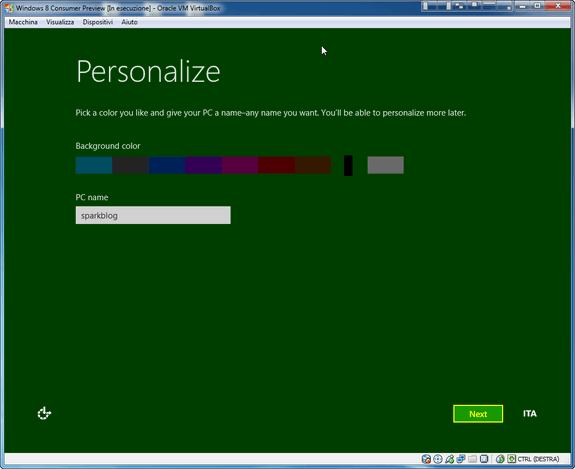Pick the purple background color swatch
Screen dimensions: 575x469
(x=204, y=165)
